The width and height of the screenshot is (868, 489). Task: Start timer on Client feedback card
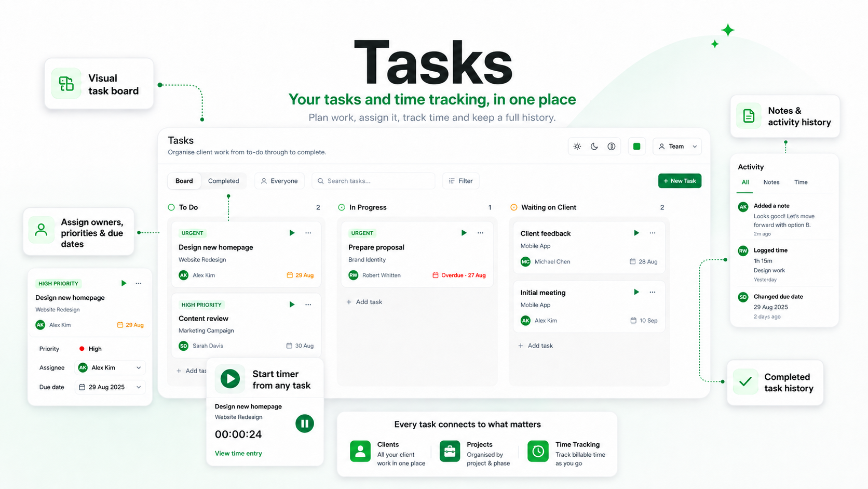(x=636, y=233)
